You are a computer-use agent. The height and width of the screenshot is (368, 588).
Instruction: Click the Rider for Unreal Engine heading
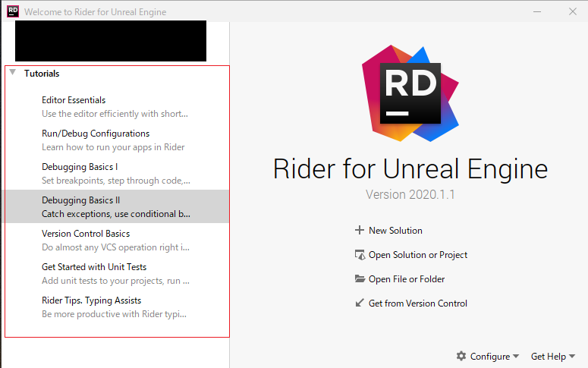pos(410,169)
